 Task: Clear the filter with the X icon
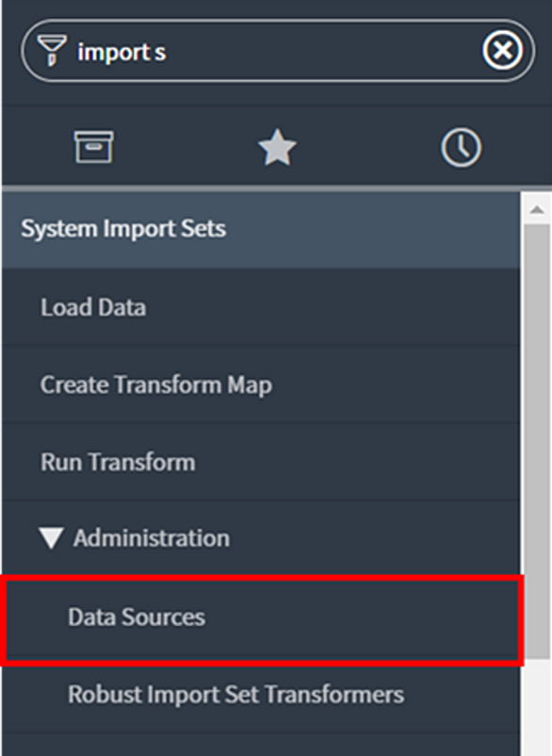[x=502, y=50]
